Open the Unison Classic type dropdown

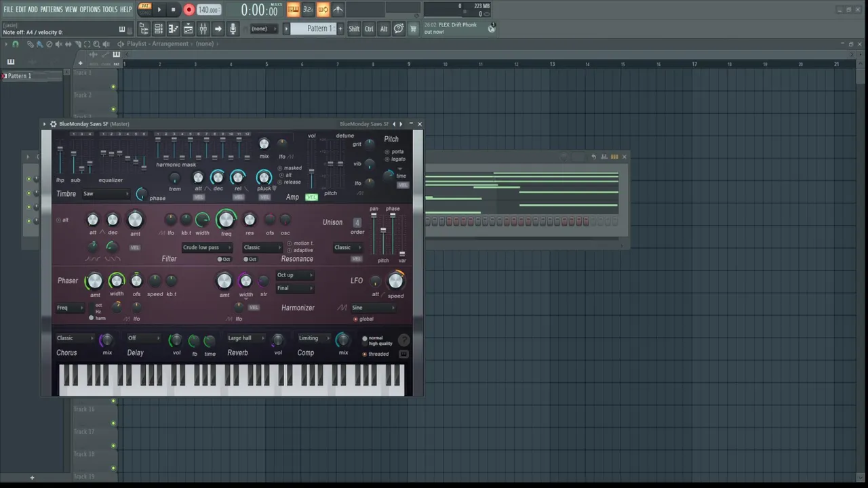pos(348,247)
